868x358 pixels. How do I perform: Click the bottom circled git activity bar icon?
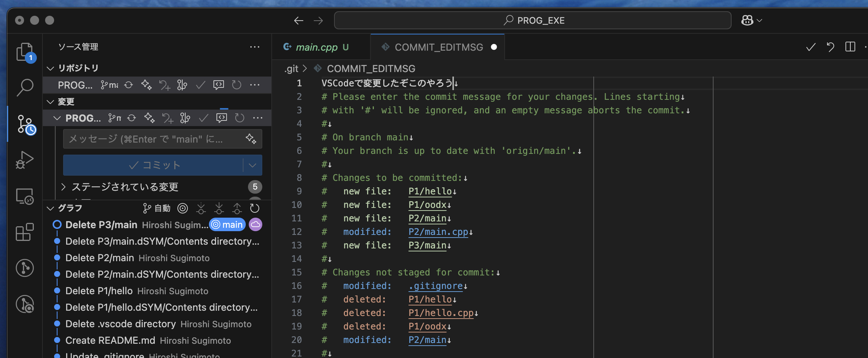(25, 304)
